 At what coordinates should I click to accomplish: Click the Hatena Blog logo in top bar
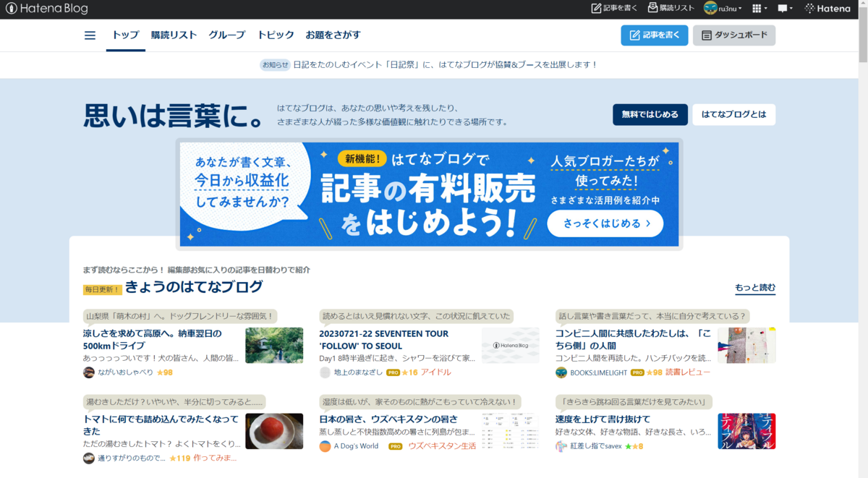[x=47, y=9]
